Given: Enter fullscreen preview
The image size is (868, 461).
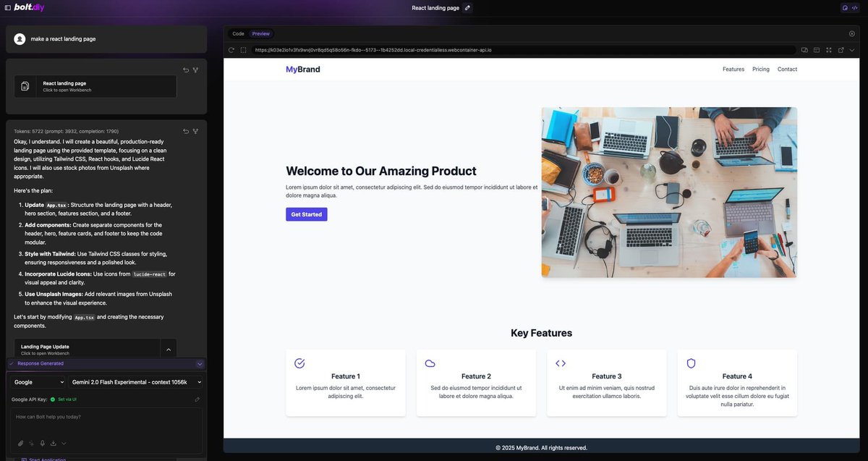Looking at the screenshot, I should 828,50.
